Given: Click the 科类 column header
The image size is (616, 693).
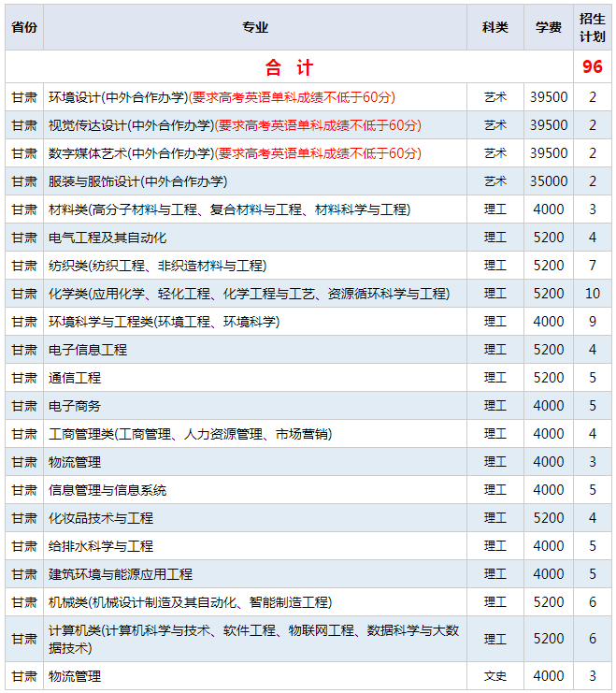Looking at the screenshot, I should pyautogui.click(x=494, y=27).
